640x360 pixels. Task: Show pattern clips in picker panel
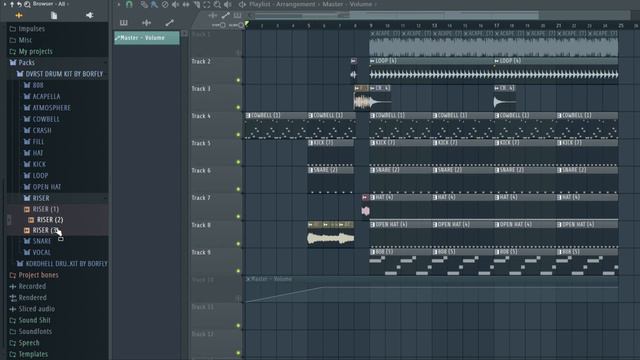point(124,23)
